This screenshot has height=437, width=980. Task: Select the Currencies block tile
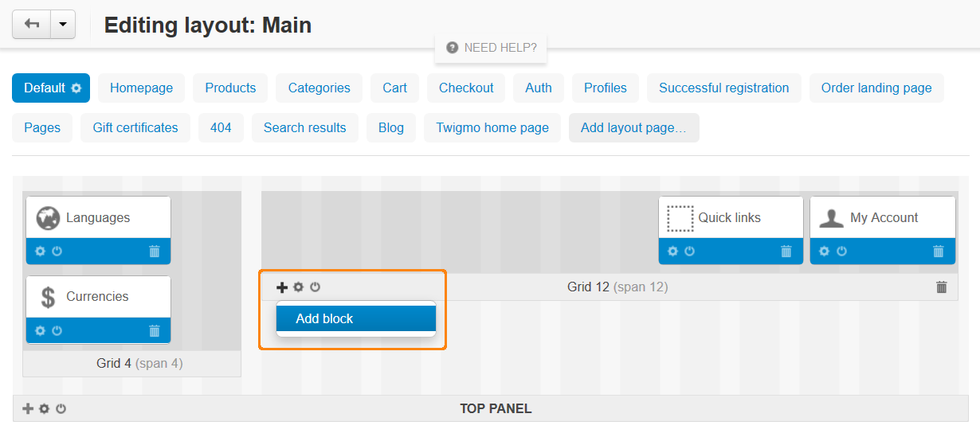(x=98, y=297)
